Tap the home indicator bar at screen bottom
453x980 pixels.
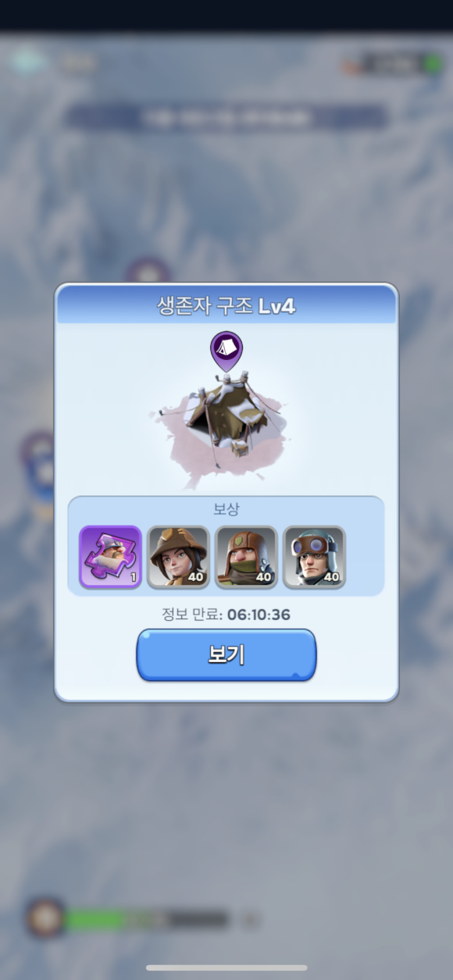(226, 968)
